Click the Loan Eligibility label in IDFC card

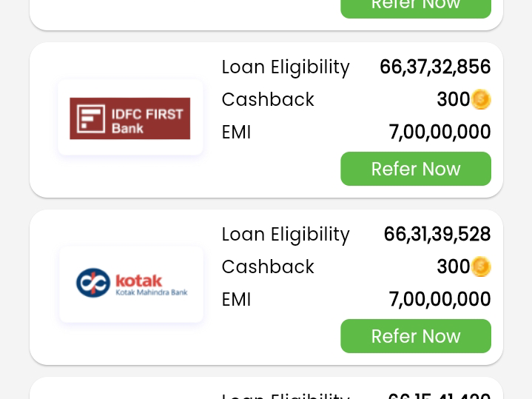(x=286, y=67)
